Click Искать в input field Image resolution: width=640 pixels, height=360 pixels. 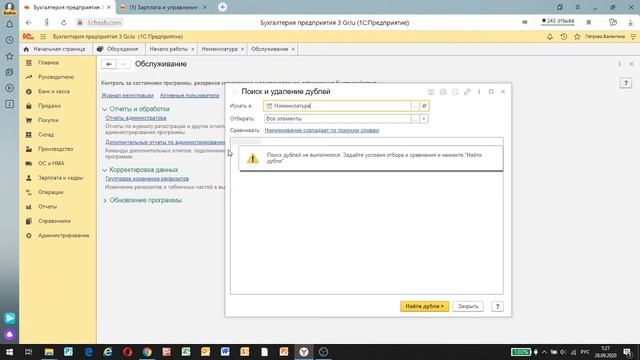[337, 106]
